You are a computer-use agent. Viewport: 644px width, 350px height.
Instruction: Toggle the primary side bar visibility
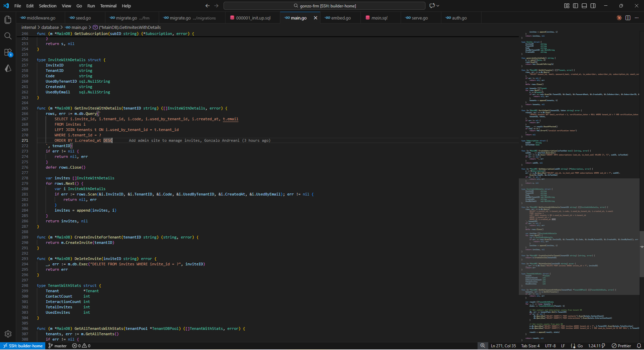575,6
